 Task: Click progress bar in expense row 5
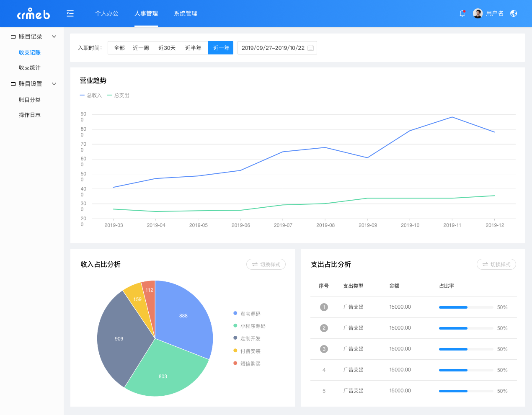tap(466, 391)
